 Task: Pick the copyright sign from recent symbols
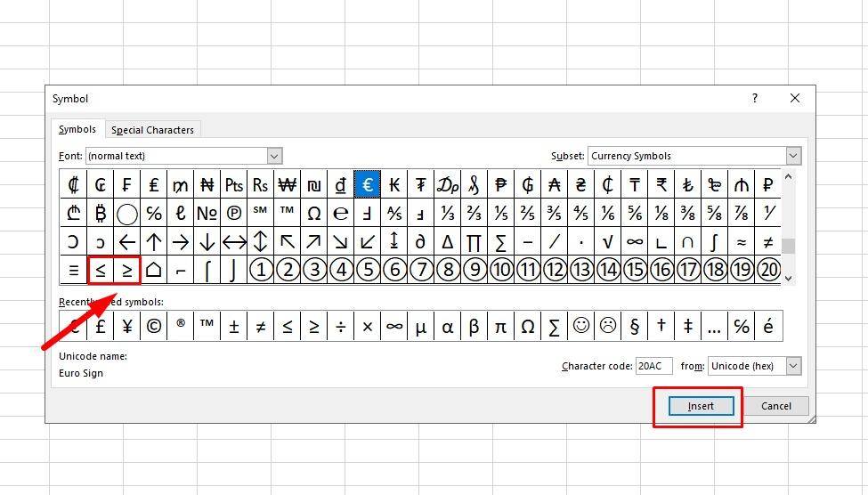point(154,326)
